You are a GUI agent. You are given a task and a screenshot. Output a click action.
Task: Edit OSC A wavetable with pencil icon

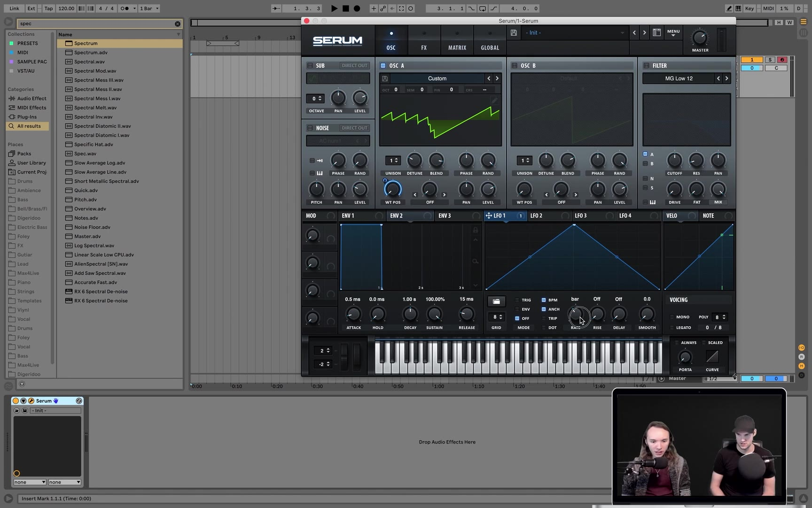pos(494,100)
